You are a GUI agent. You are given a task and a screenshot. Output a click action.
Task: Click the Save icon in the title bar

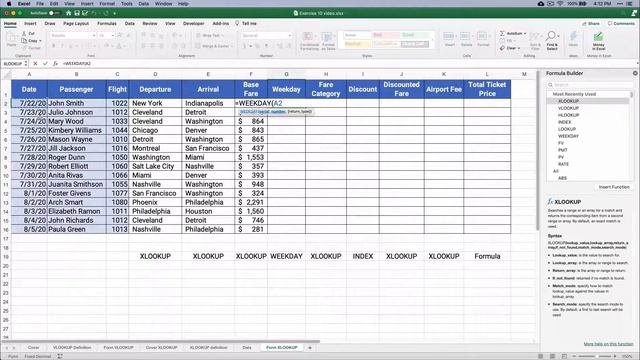click(77, 13)
